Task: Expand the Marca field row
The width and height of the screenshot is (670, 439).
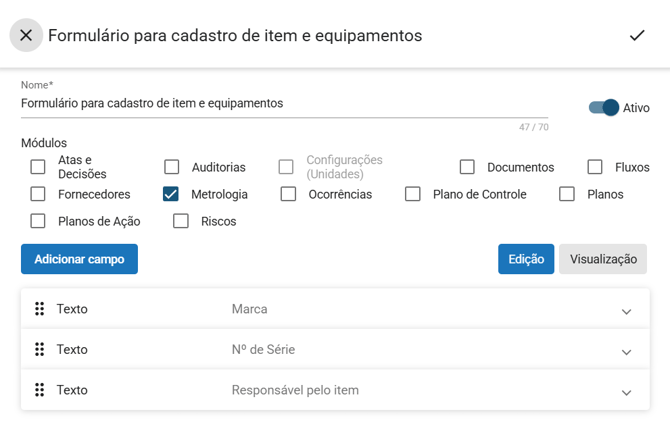Action: 626,311
